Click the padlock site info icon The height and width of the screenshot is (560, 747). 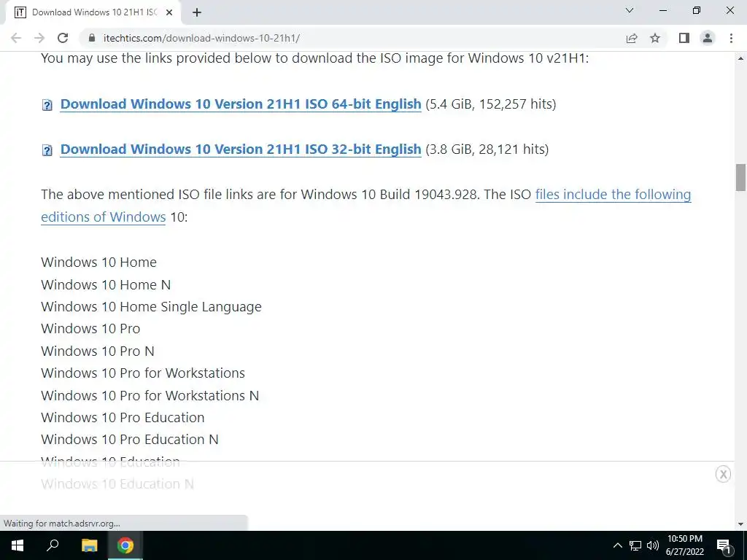(93, 38)
